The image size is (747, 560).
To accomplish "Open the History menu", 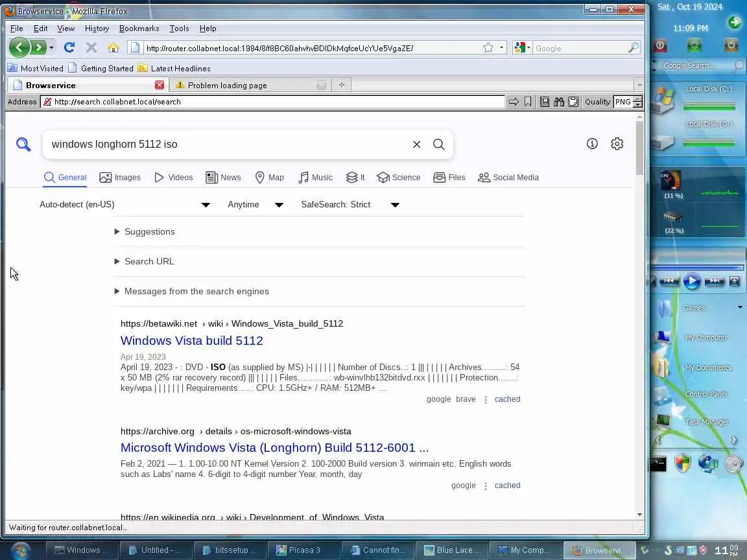I will pos(97,28).
